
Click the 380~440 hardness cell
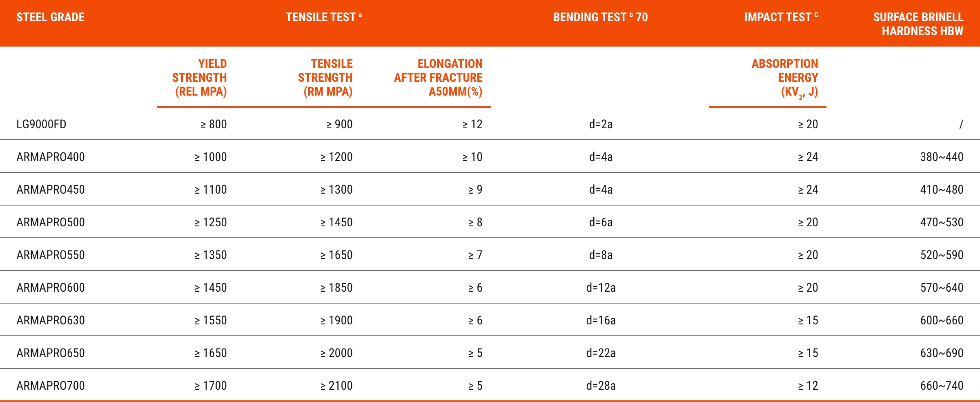[942, 157]
